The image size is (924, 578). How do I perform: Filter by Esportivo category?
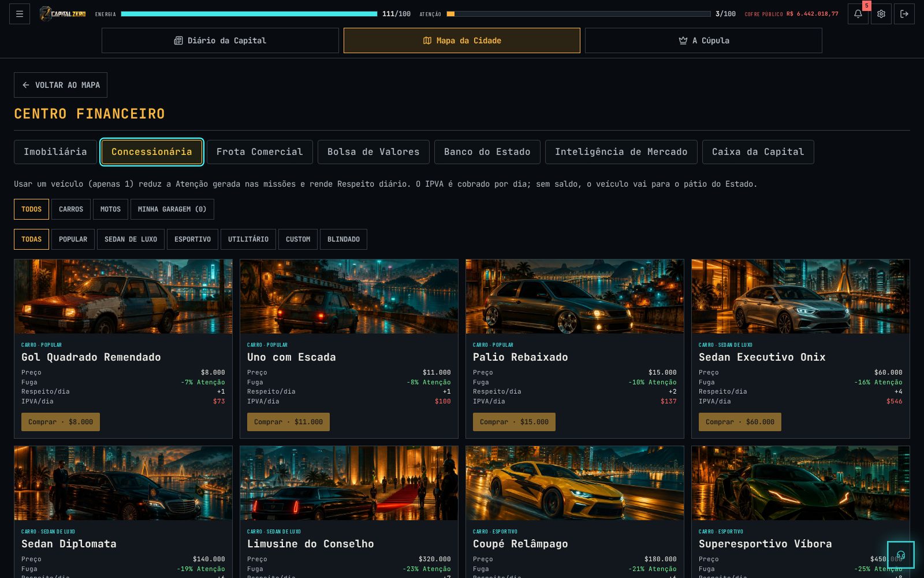tap(193, 239)
